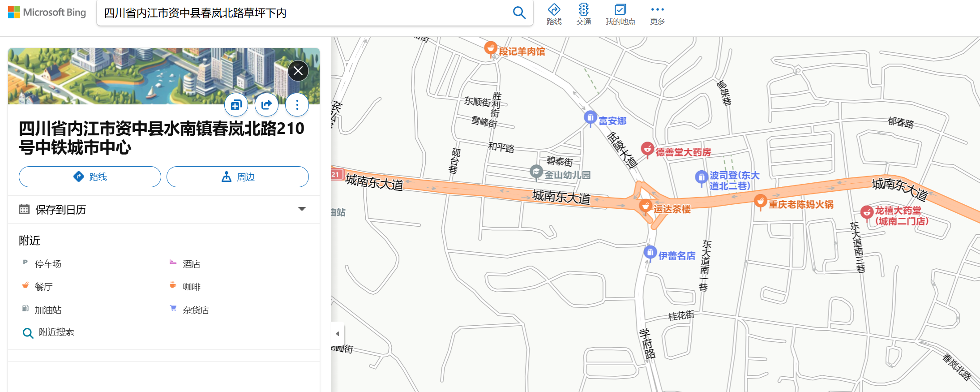Viewport: 980px width, 392px height.
Task: Open the 更多 more menu
Action: tap(657, 14)
